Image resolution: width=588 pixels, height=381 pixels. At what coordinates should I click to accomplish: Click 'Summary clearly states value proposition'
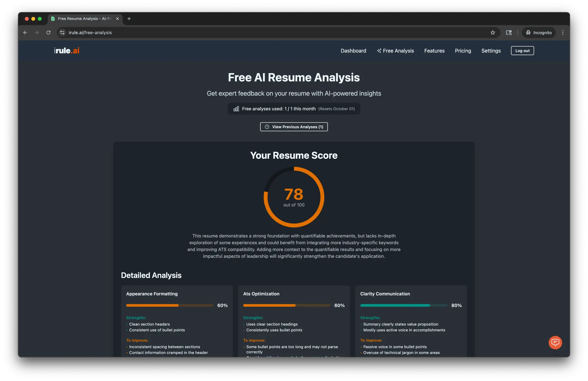[401, 324]
